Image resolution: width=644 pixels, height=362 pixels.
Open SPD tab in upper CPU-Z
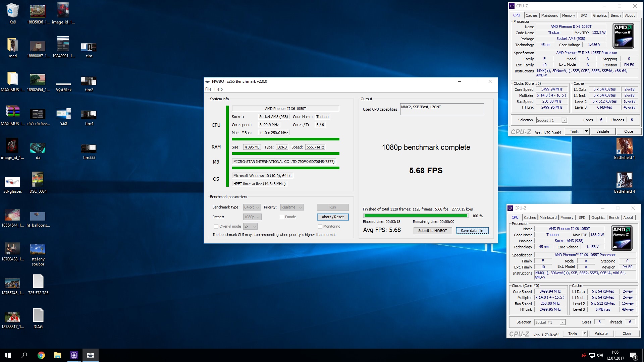click(584, 15)
